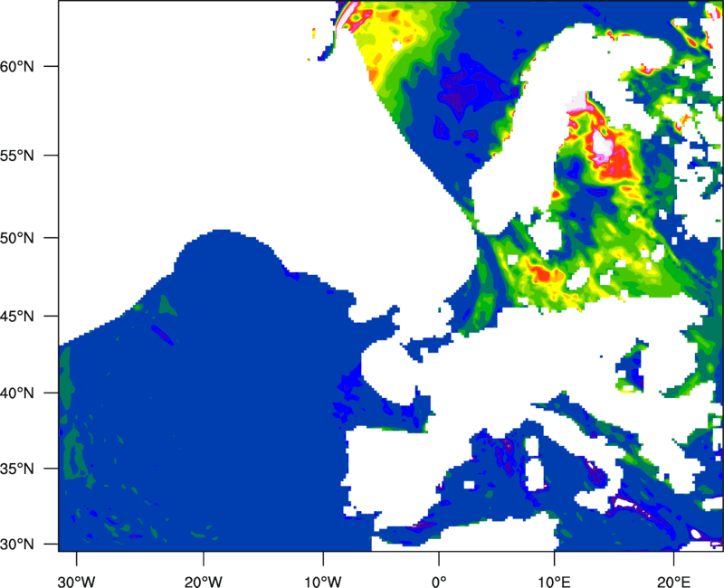Click the 30°N latitude label
The width and height of the screenshot is (724, 588).
16,545
